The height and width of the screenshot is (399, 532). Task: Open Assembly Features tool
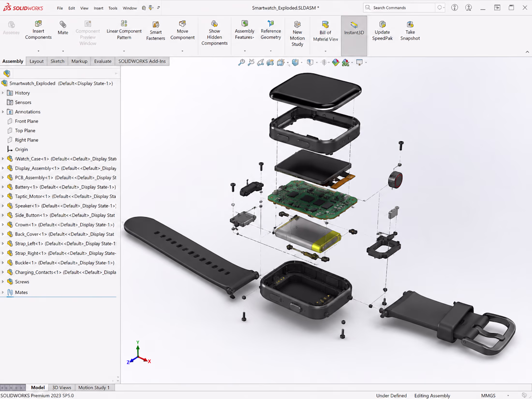click(x=244, y=30)
